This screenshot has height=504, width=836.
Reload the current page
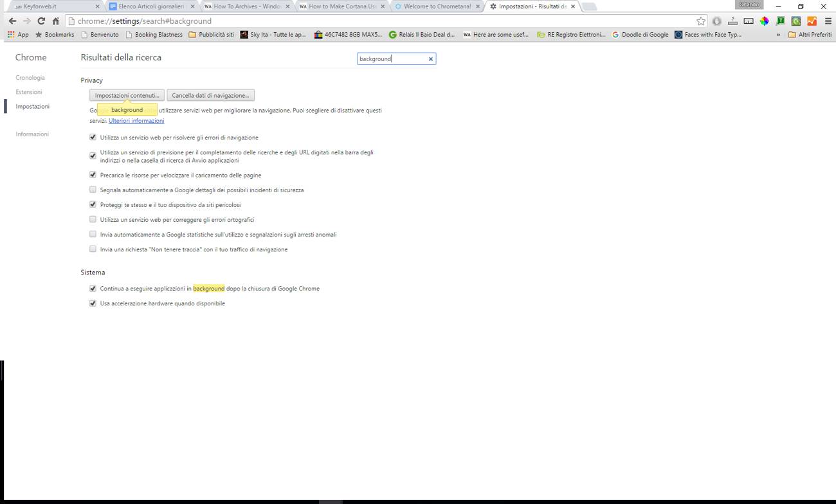tap(41, 21)
